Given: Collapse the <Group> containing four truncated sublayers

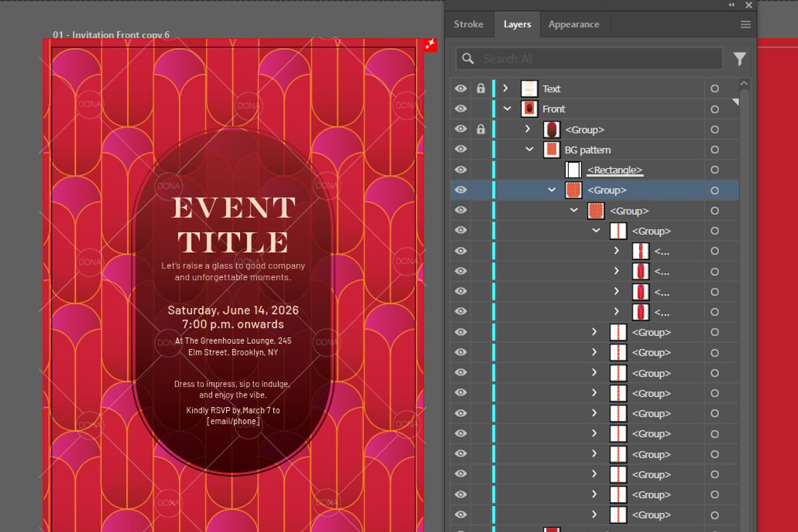Looking at the screenshot, I should click(596, 231).
